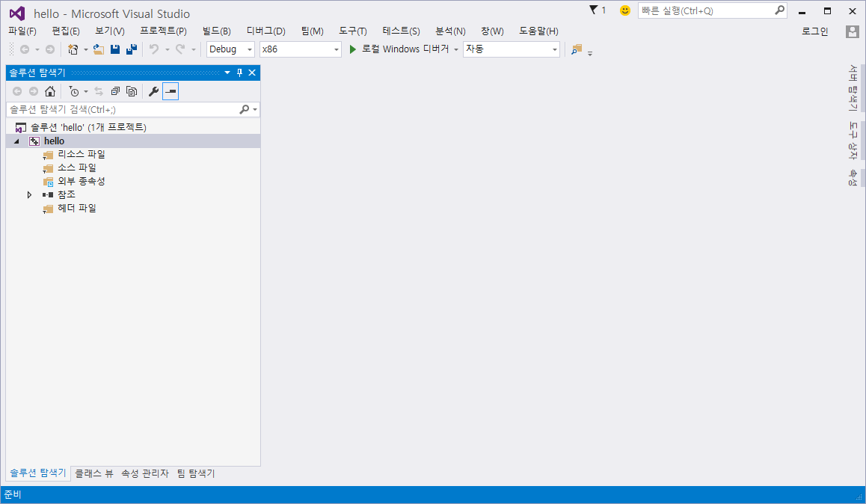Screen dimensions: 866x504
Task: Open Solution Explorer window options dropdown
Action: [x=227, y=73]
